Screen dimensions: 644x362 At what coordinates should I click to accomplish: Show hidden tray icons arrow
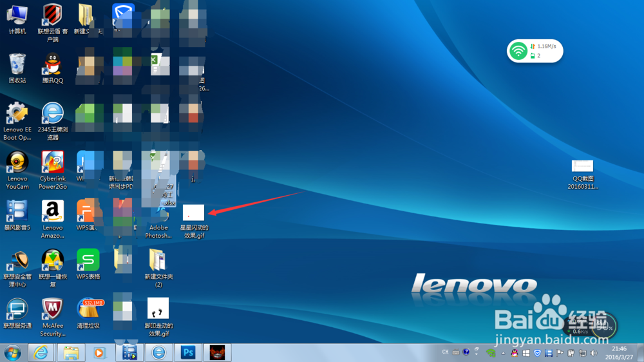pos(503,353)
